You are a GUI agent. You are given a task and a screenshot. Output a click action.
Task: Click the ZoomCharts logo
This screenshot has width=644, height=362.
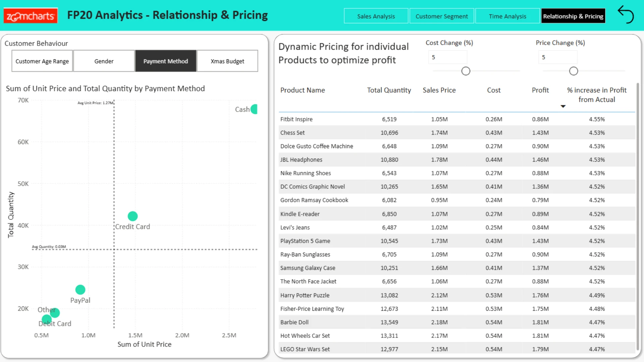(x=31, y=15)
